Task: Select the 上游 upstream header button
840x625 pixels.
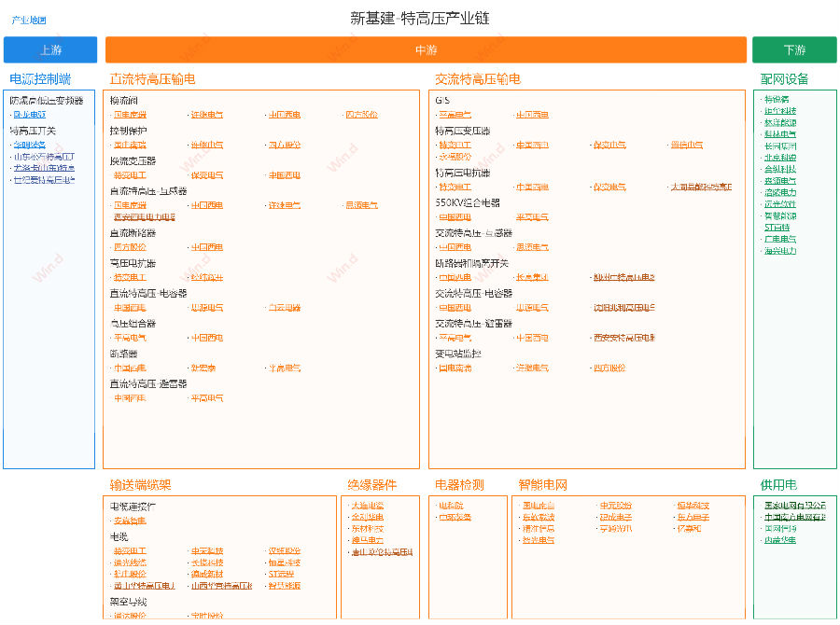Action: [x=50, y=49]
